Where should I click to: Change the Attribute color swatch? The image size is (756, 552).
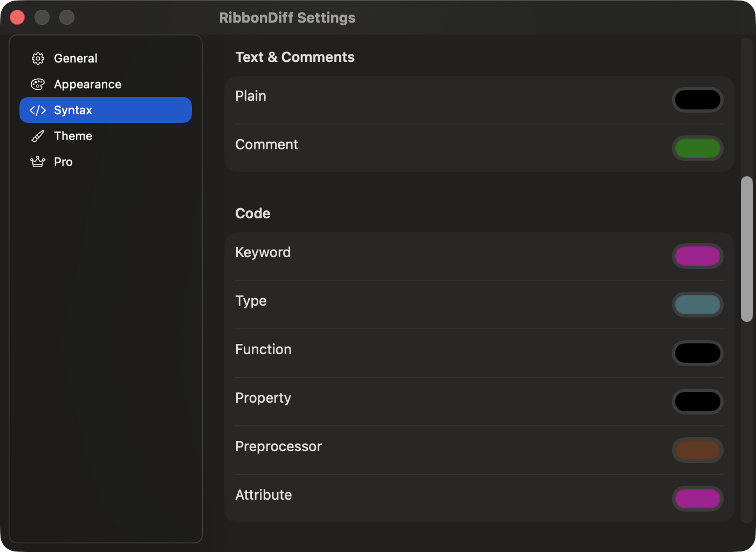coord(698,499)
